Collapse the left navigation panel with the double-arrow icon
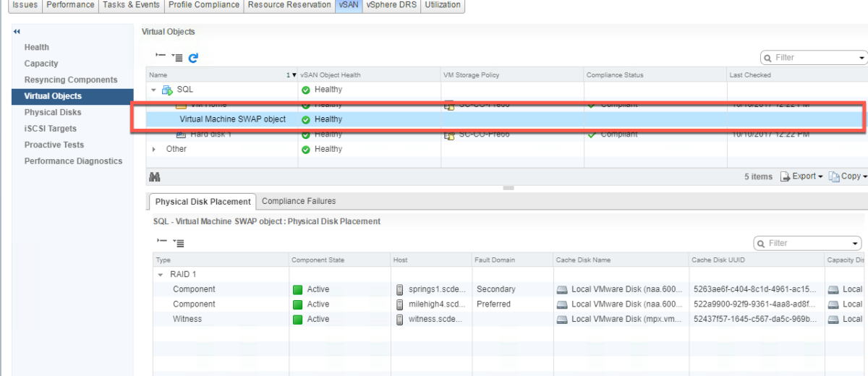This screenshot has height=376, width=868. [17, 32]
